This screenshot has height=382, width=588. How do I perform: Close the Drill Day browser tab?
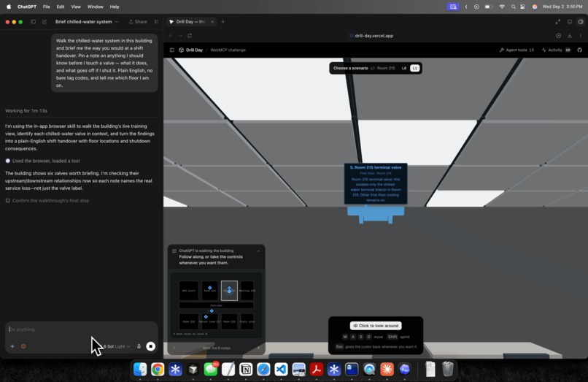click(212, 22)
